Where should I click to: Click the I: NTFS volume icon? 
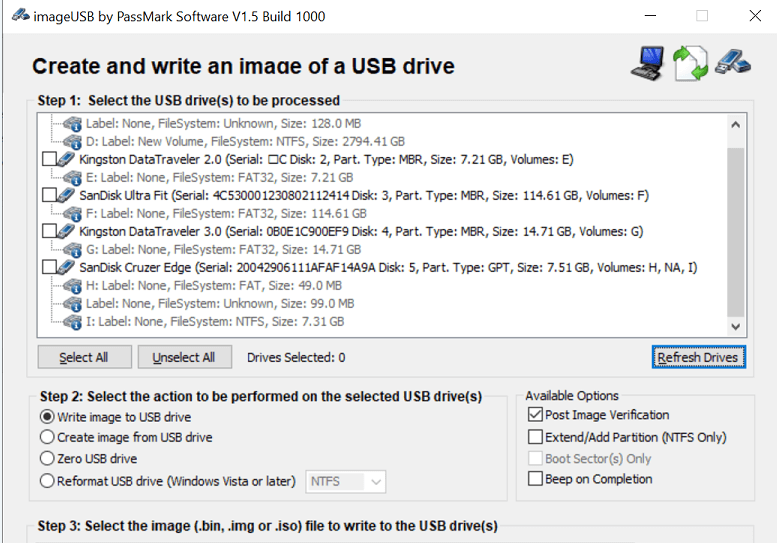[72, 322]
